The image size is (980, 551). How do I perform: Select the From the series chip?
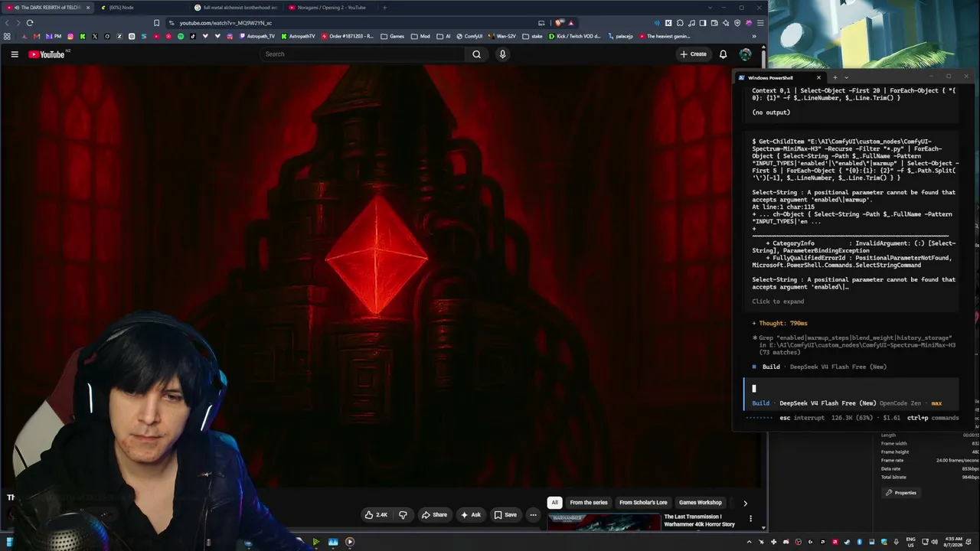pyautogui.click(x=589, y=503)
